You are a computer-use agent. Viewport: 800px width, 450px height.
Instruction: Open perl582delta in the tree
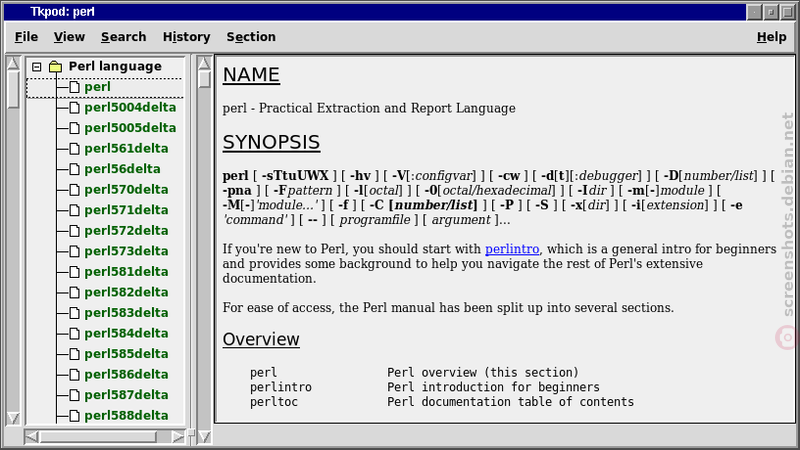[x=126, y=292]
